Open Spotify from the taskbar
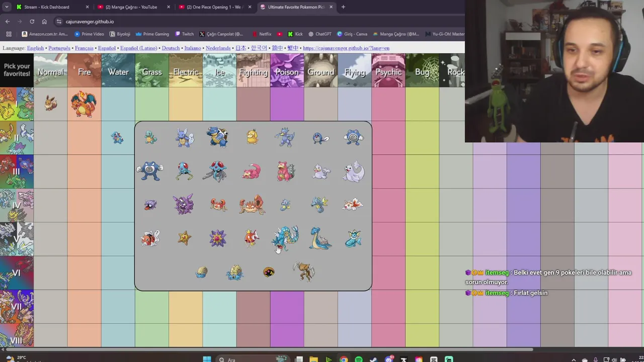The image size is (644, 362). click(358, 359)
